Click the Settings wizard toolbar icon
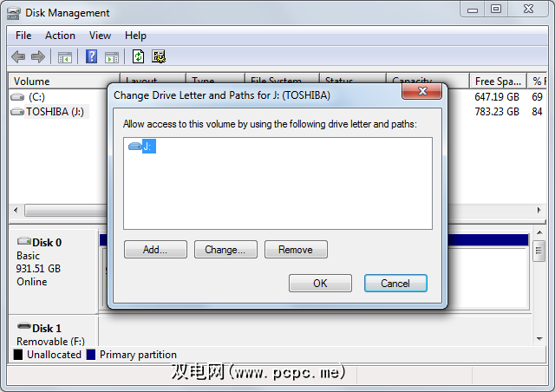 (x=159, y=56)
